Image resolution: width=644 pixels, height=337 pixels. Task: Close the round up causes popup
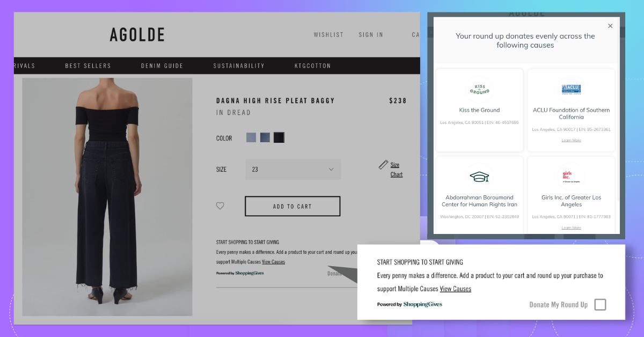pos(610,26)
